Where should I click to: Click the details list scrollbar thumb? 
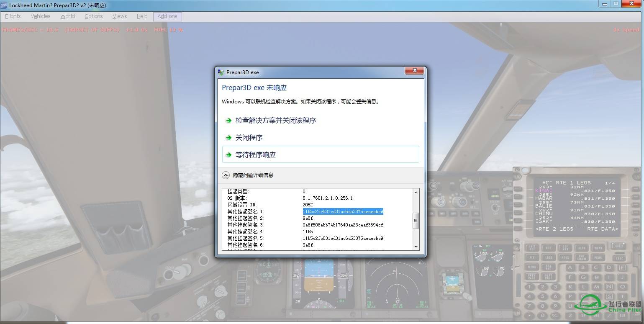point(416,221)
